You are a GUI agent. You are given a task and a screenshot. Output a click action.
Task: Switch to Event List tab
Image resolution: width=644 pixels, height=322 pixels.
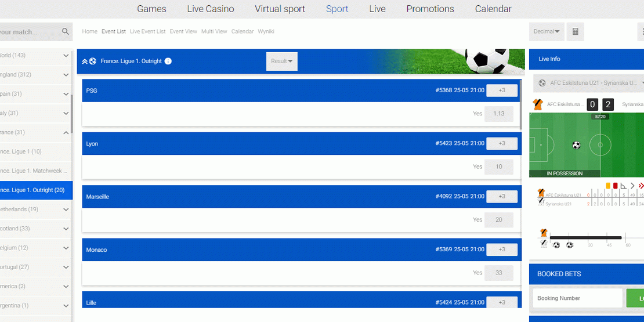(114, 31)
